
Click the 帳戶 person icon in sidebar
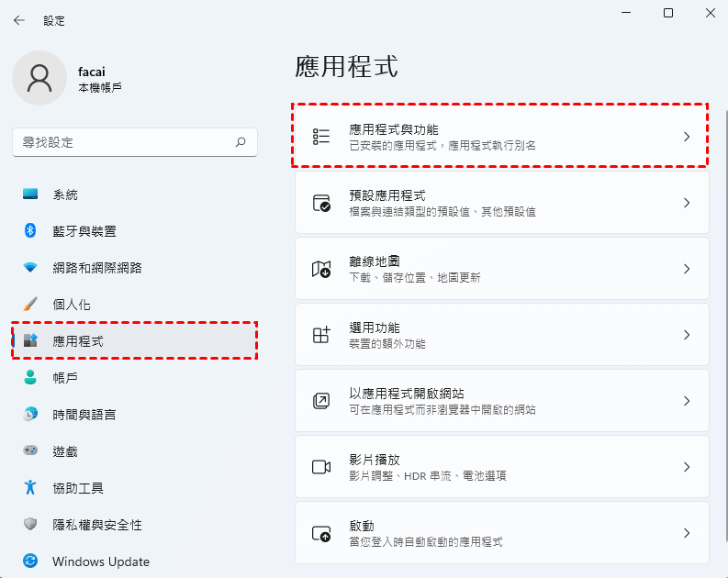(x=30, y=378)
